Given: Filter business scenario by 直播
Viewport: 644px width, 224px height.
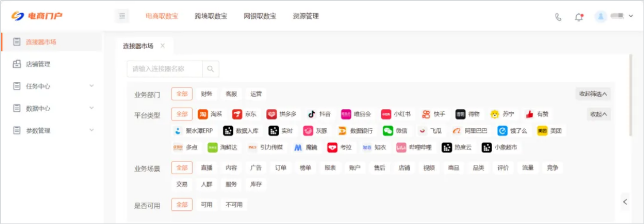Looking at the screenshot, I should point(207,167).
